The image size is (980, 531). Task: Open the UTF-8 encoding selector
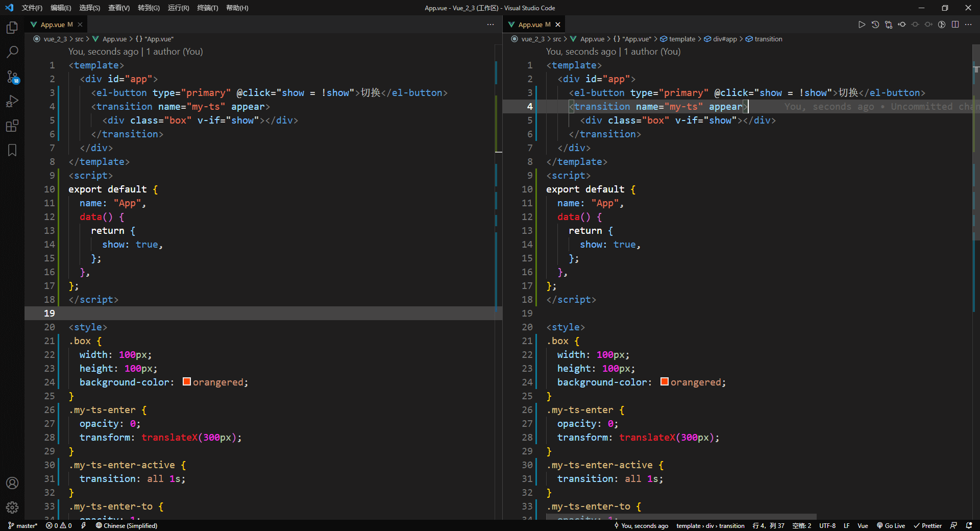(827, 525)
